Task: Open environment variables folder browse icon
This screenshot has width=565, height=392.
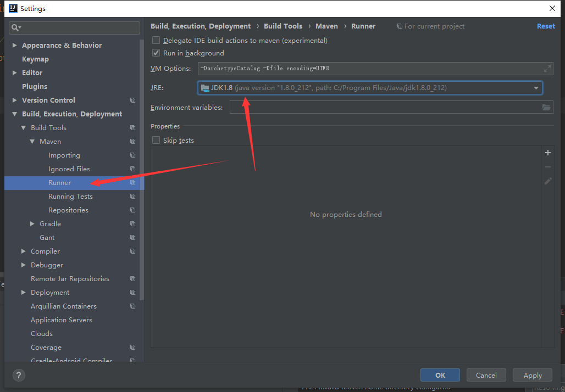Action: pos(546,107)
